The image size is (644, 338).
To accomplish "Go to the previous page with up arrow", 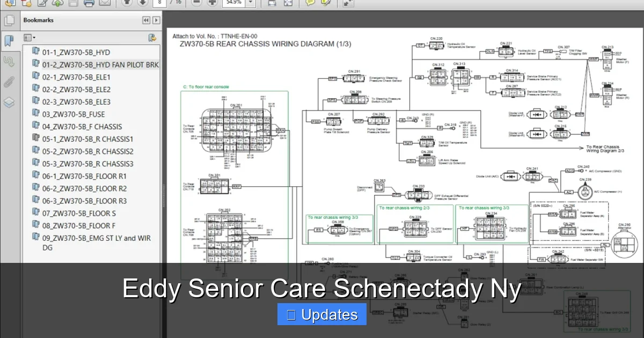I will pyautogui.click(x=126, y=3).
